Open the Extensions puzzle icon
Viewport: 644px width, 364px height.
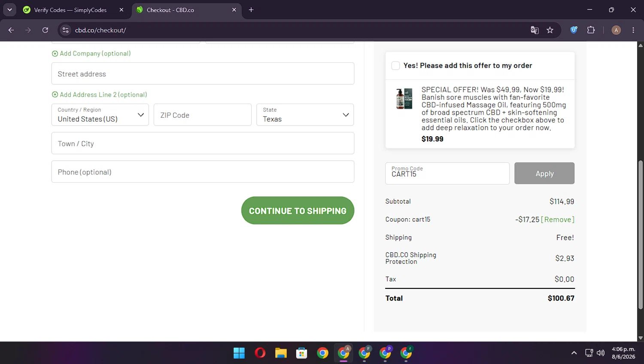tap(591, 30)
